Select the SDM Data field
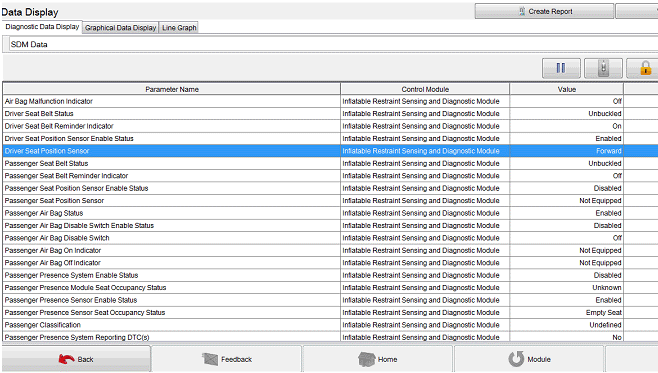This screenshot has height=373, width=658. point(334,44)
